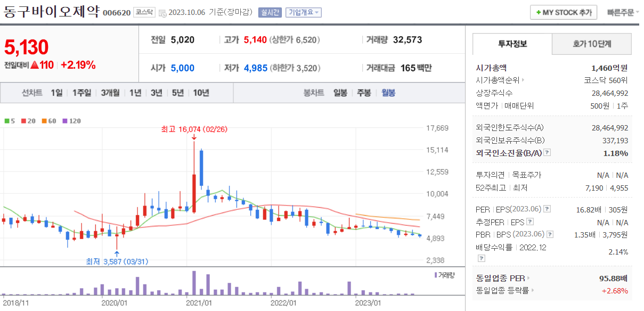The width and height of the screenshot is (644, 311).
Task: Click the calendar icon before the 2023.10.06 date
Action: click(162, 13)
